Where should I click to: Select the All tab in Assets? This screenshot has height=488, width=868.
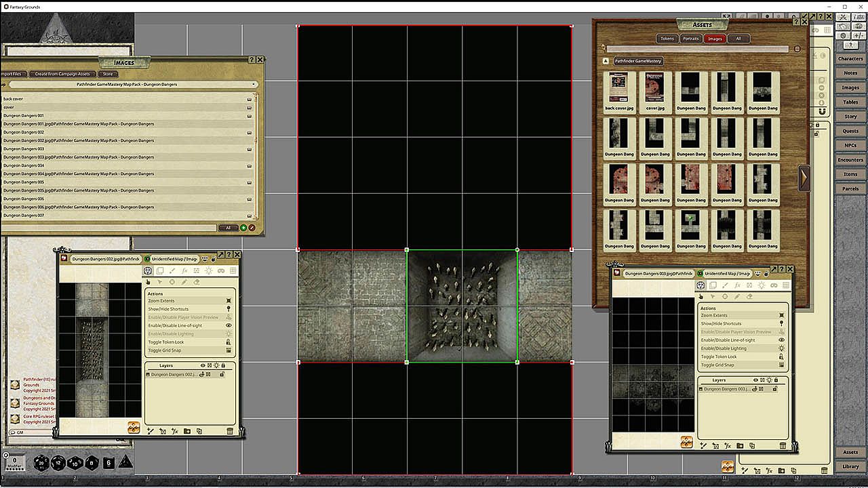(738, 39)
